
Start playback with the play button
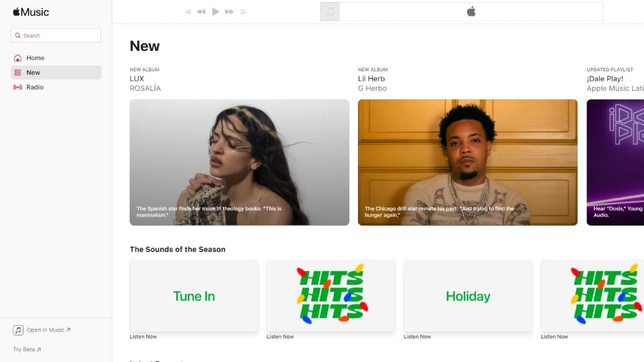click(x=215, y=11)
